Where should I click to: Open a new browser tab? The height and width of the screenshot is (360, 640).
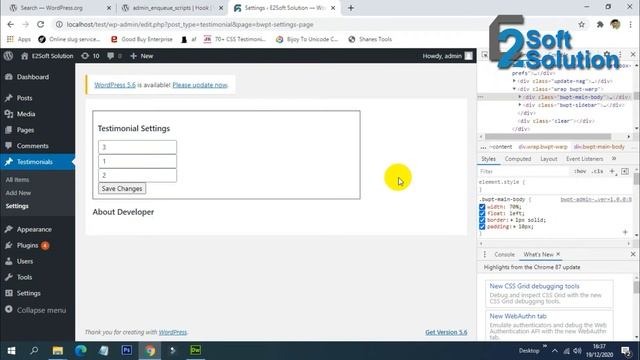point(351,8)
